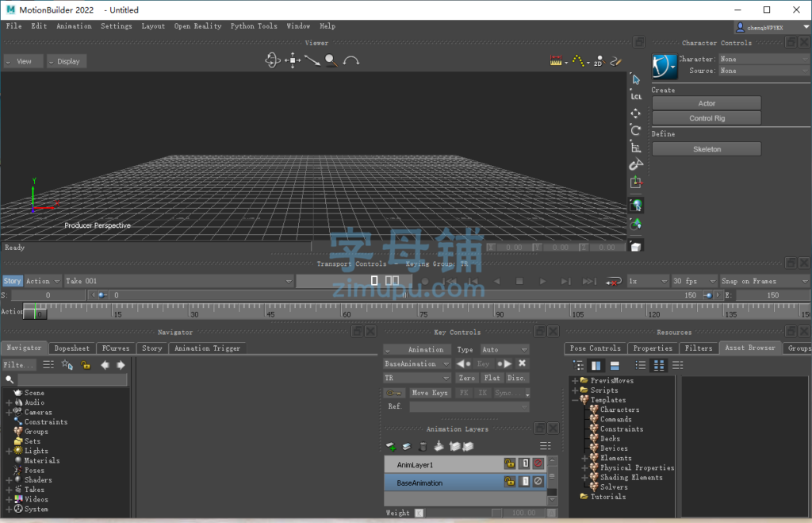812x523 pixels.
Task: Open the Character None dropdown
Action: pyautogui.click(x=764, y=59)
